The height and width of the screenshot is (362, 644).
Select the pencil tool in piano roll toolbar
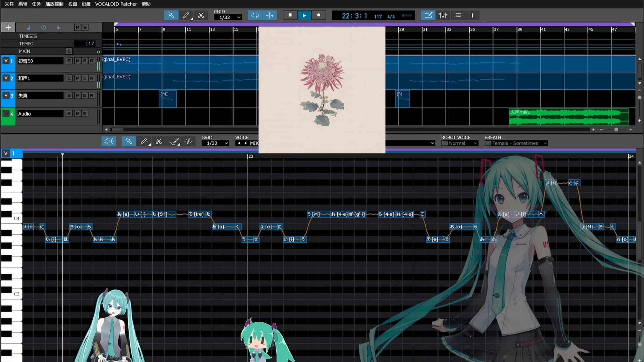coord(143,141)
